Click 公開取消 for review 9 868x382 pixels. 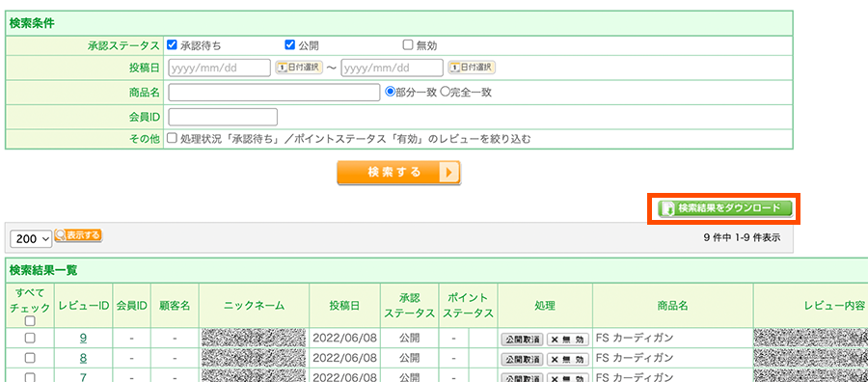point(522,340)
